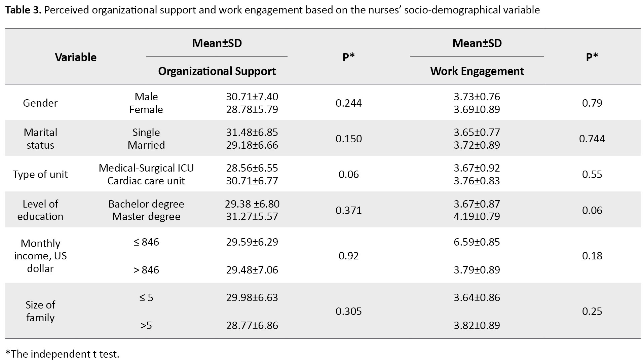644x362 pixels.
Task: Select the 0.744 P value
Action: (592, 139)
